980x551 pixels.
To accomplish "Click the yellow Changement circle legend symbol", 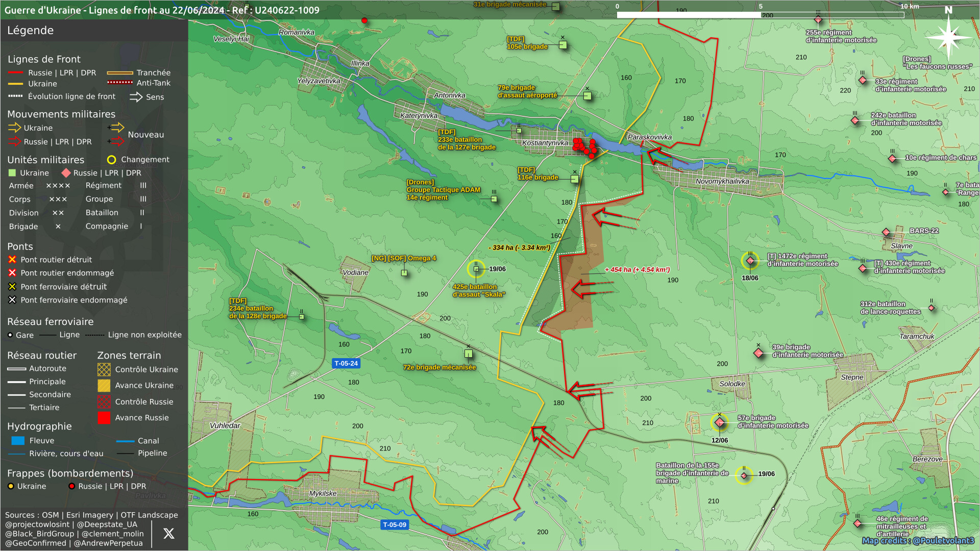I will [111, 160].
